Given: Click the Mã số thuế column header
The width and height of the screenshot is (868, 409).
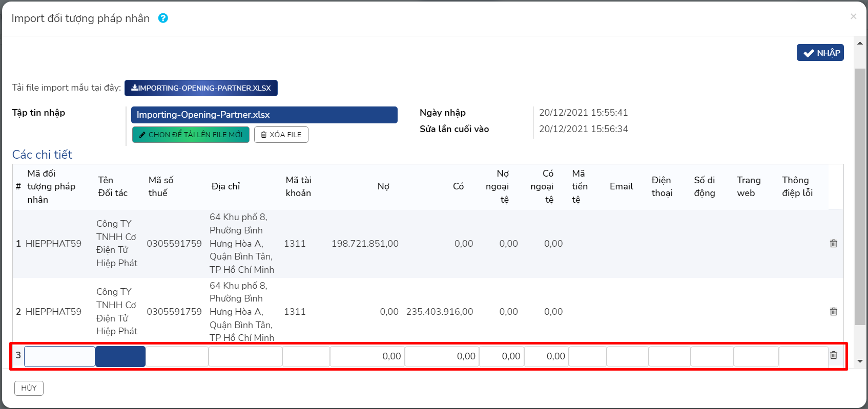Looking at the screenshot, I should [x=161, y=186].
